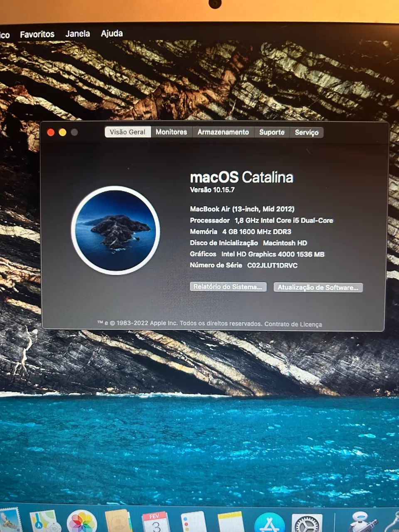Click MacBook Air (13-inch, Mid 2012) text
Image resolution: width=399 pixels, height=532 pixels.
(x=242, y=209)
